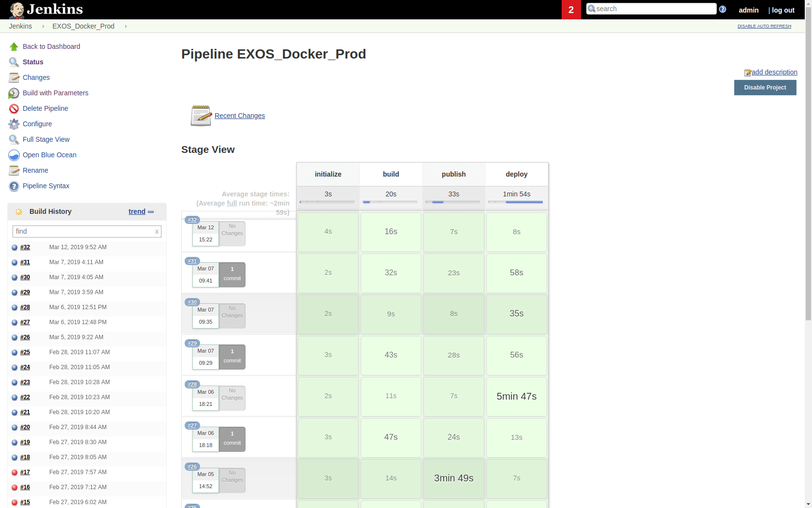Open the Changes sidebar item
This screenshot has width=812, height=508.
click(36, 77)
